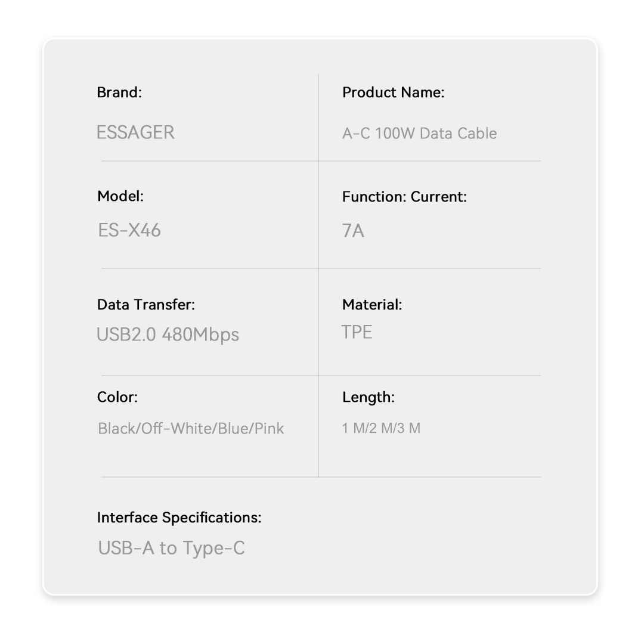Image resolution: width=644 pixels, height=644 pixels.
Task: Click the "Product Name:" label
Action: point(393,92)
